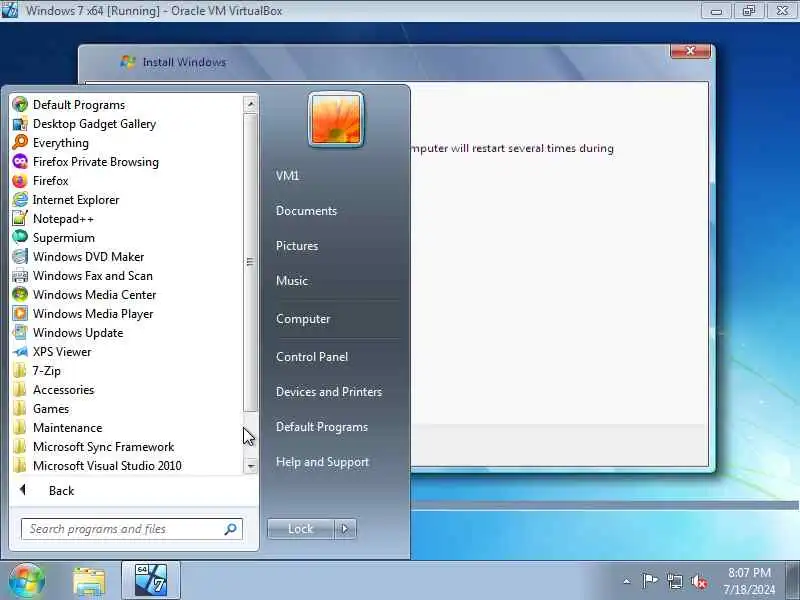This screenshot has width=800, height=600.
Task: Click the search magnifier icon
Action: [231, 529]
